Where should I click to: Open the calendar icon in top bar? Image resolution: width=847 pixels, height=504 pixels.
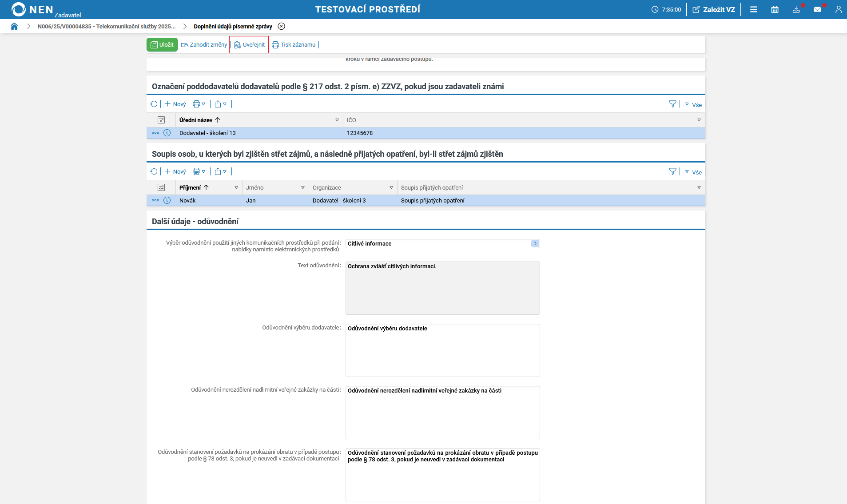point(775,9)
